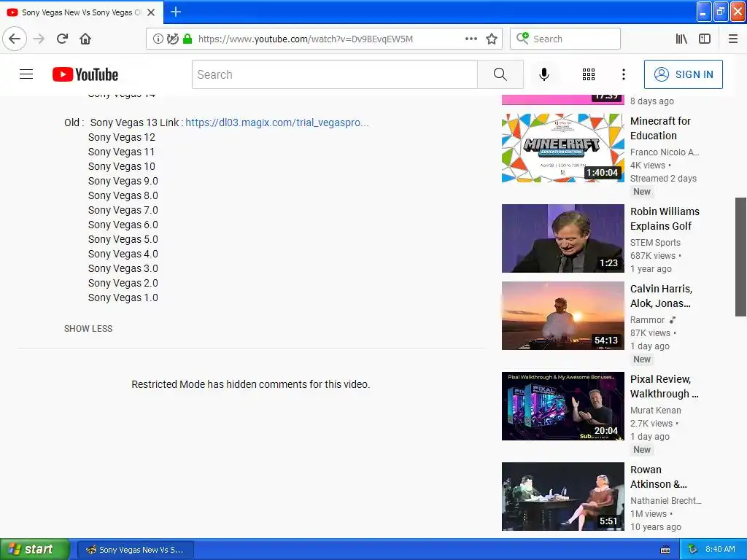Open Robin Williams Explains Golf title
Screen dimensions: 747x560
click(665, 219)
